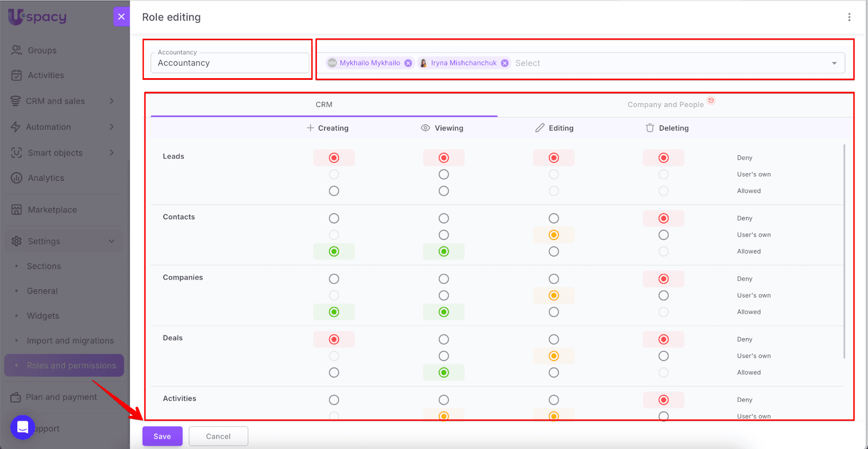Click the CRM and sales stack icon

click(x=16, y=101)
